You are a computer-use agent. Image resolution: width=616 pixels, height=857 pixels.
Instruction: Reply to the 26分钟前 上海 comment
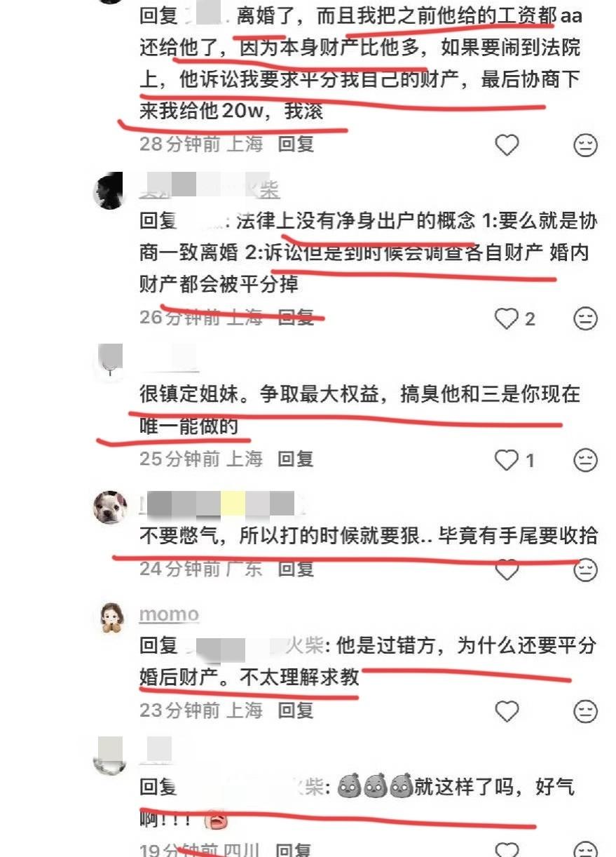point(295,318)
